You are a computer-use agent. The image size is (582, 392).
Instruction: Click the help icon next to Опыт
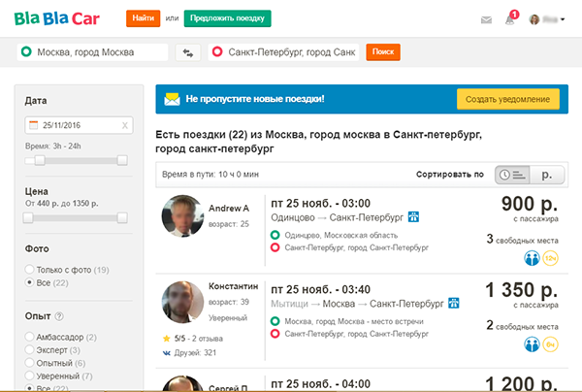(x=60, y=316)
